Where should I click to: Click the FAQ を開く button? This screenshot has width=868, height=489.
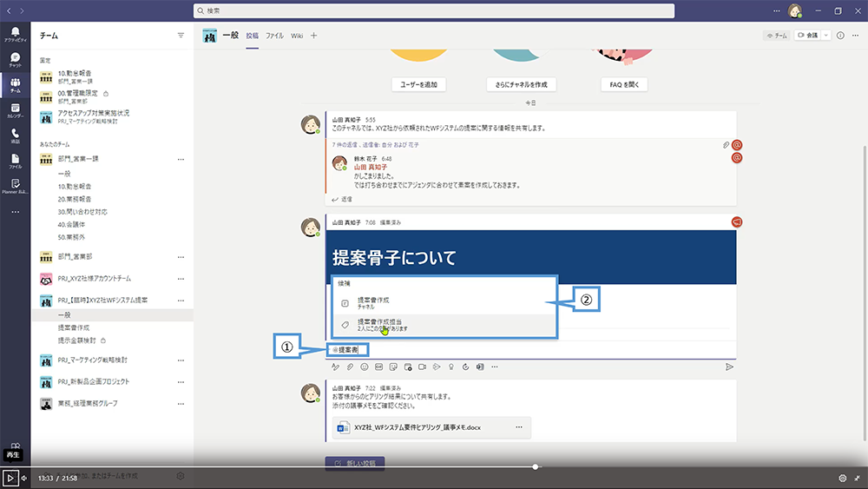[624, 84]
